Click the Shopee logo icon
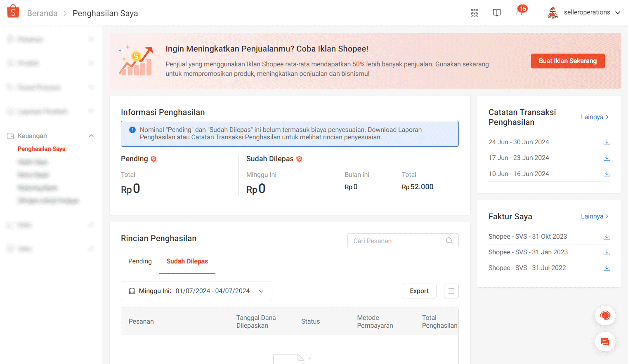Screen dimensions: 628x364 tap(13, 12)
